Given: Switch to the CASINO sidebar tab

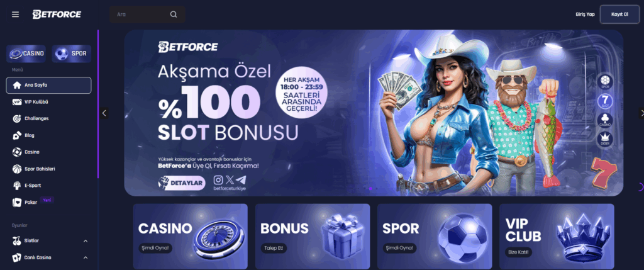Looking at the screenshot, I should [x=26, y=53].
